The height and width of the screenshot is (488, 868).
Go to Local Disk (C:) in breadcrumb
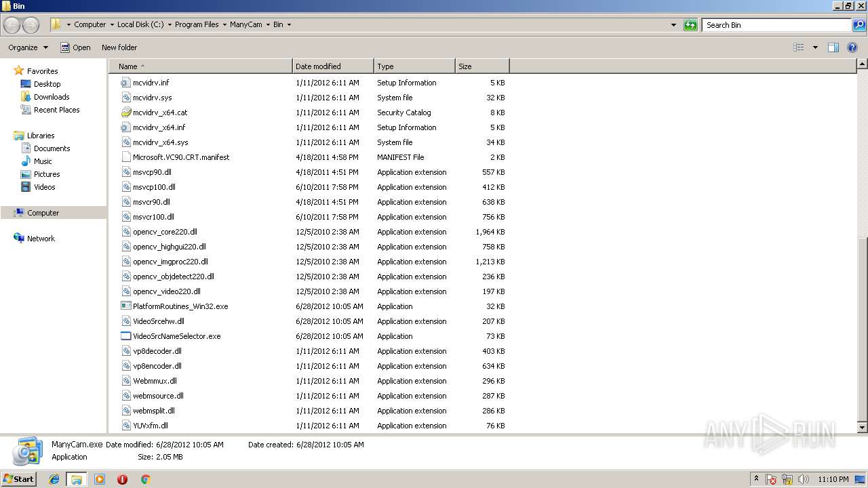pos(140,24)
